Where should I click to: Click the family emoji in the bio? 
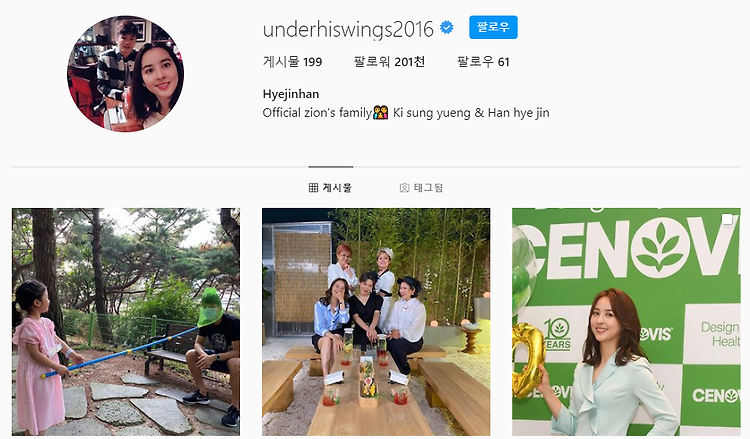[381, 113]
